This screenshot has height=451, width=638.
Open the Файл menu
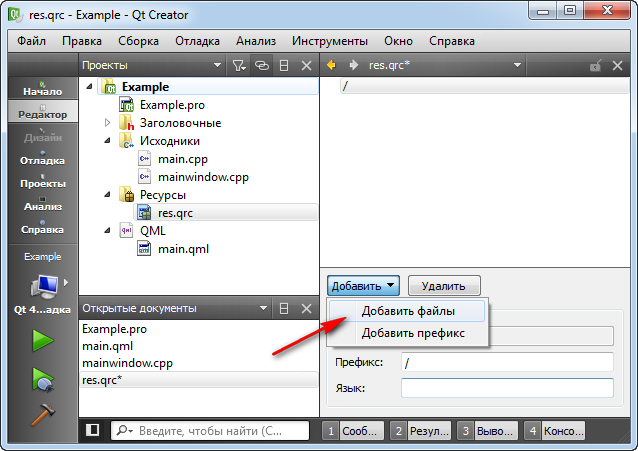[31, 41]
